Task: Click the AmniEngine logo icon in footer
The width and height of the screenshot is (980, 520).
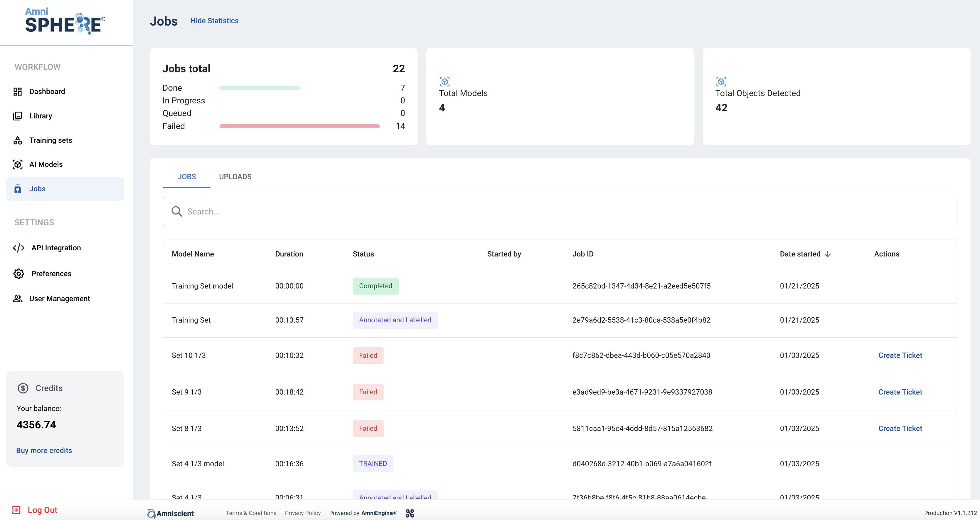Action: click(410, 513)
